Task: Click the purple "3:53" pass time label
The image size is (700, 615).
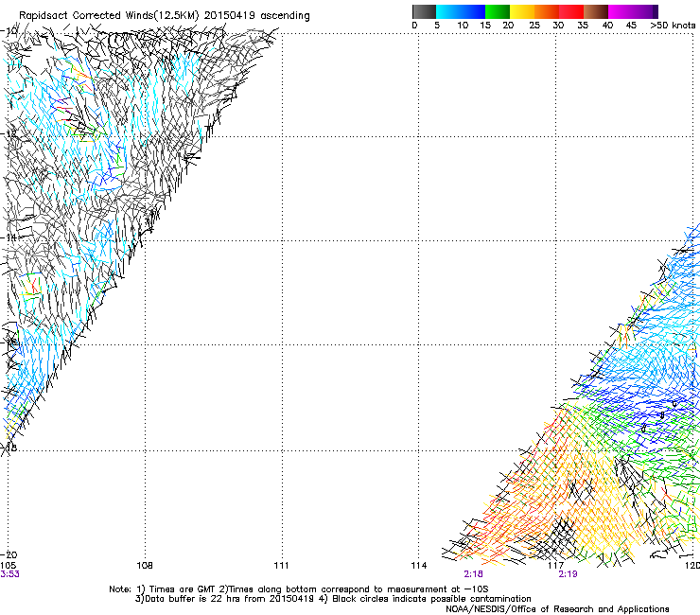Action: (x=9, y=574)
